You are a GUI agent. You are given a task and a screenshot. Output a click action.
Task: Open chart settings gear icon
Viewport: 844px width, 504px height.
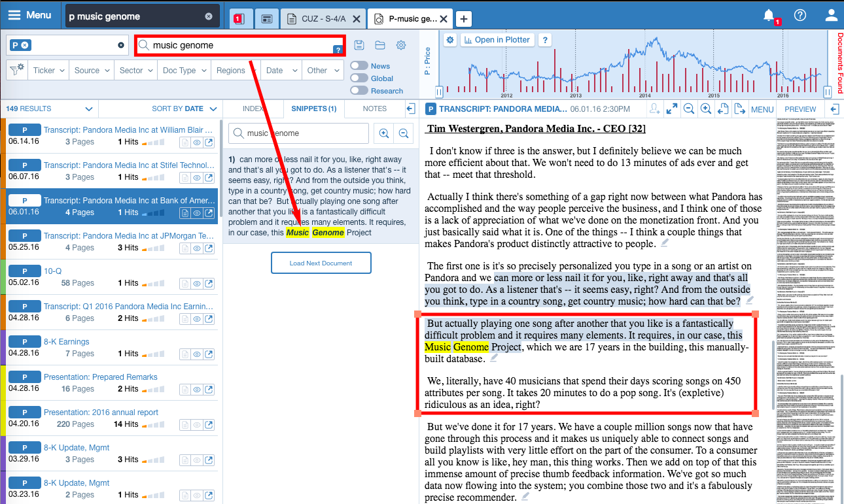(x=449, y=40)
